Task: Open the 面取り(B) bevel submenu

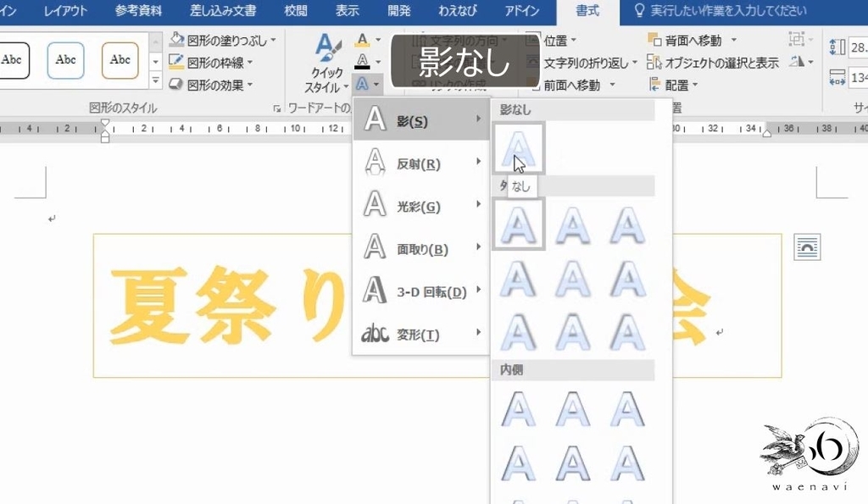Action: pyautogui.click(x=421, y=248)
